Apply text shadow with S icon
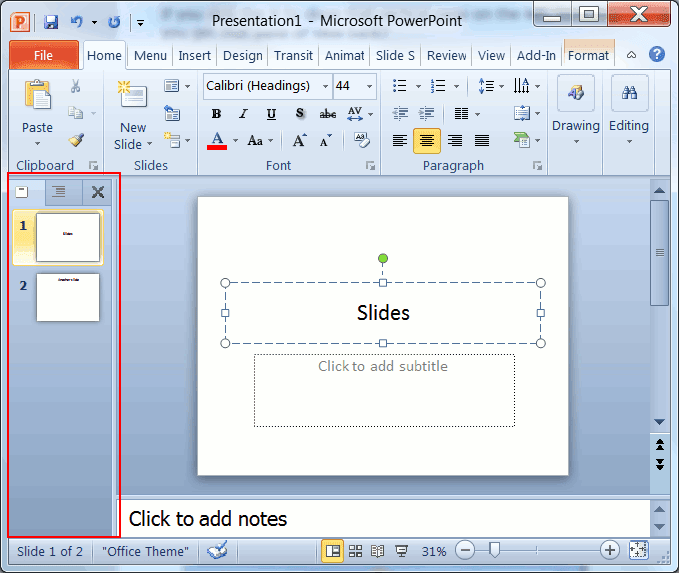This screenshot has height=573, width=679. 300,113
